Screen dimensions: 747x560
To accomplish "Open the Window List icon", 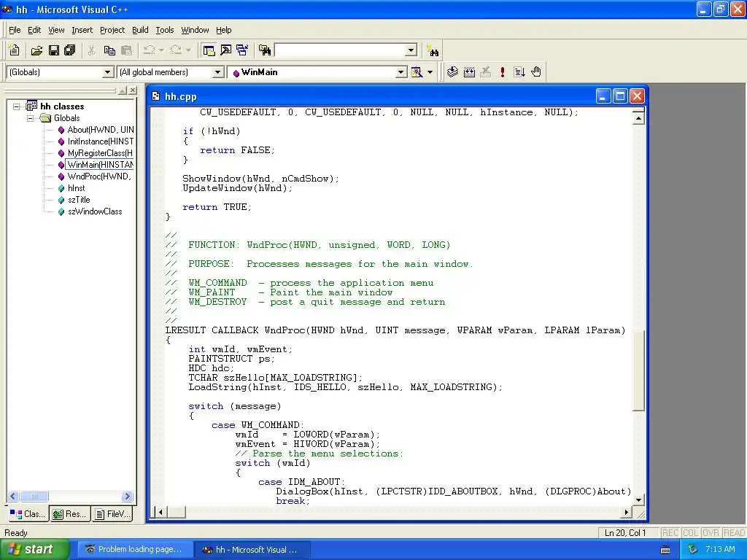I will click(x=242, y=50).
